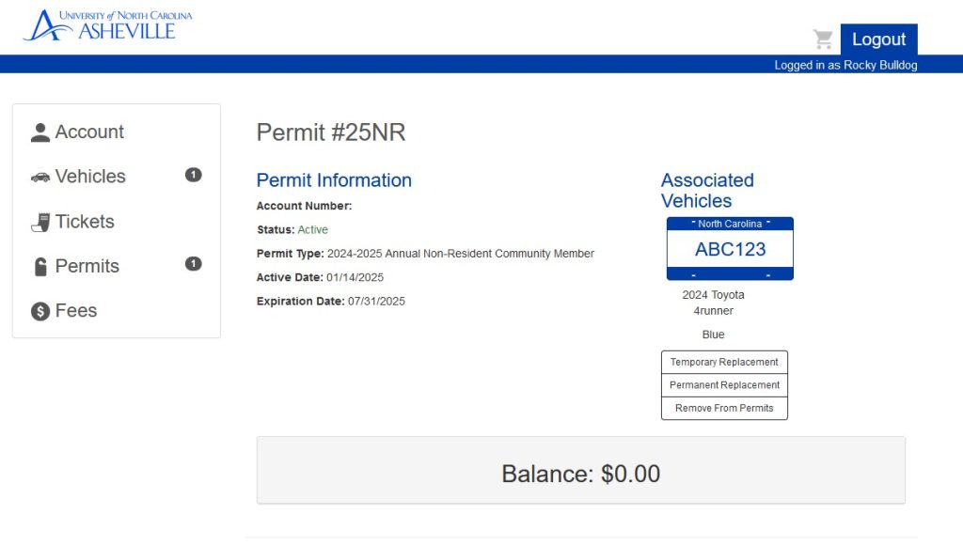Click the Tickets receipt icon
The height and width of the screenshot is (560, 963).
coord(39,222)
